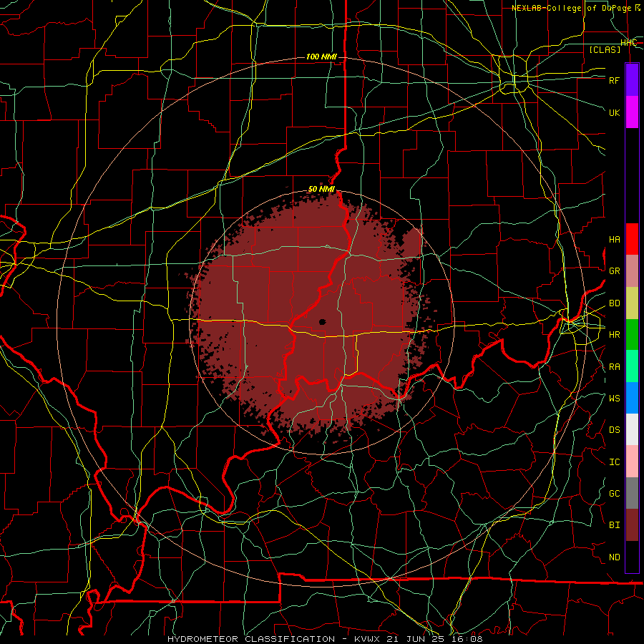644x644 pixels.
Task: Click the DS legend label
Action: [615, 430]
